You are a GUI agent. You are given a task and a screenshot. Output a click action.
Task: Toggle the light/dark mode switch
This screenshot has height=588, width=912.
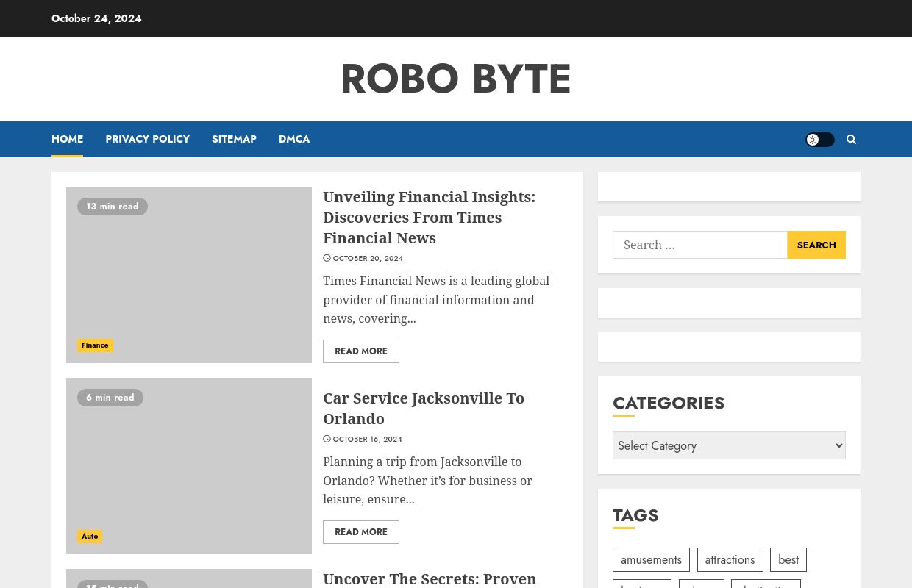820,140
